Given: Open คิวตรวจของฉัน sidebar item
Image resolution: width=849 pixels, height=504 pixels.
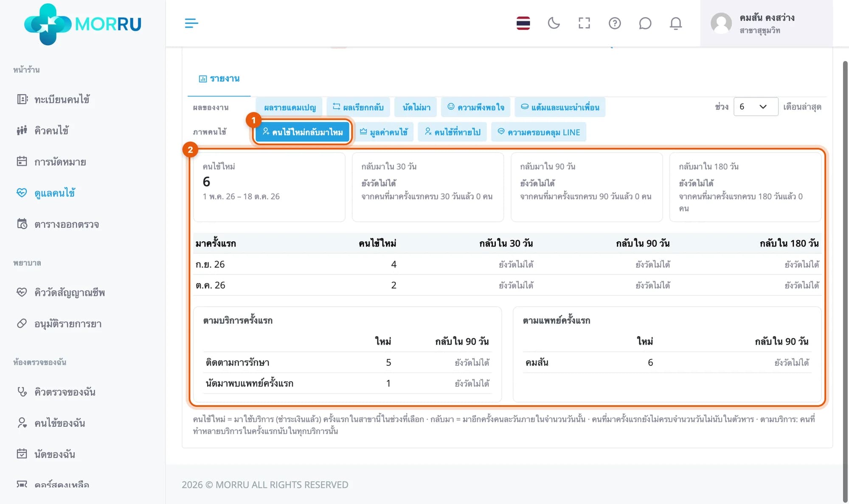Looking at the screenshot, I should [x=56, y=392].
